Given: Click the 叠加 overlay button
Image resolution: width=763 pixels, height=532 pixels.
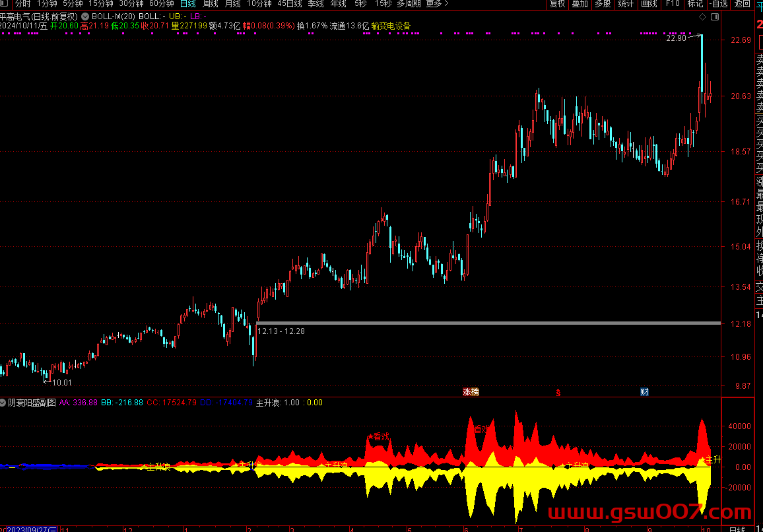Looking at the screenshot, I should pos(580,4).
